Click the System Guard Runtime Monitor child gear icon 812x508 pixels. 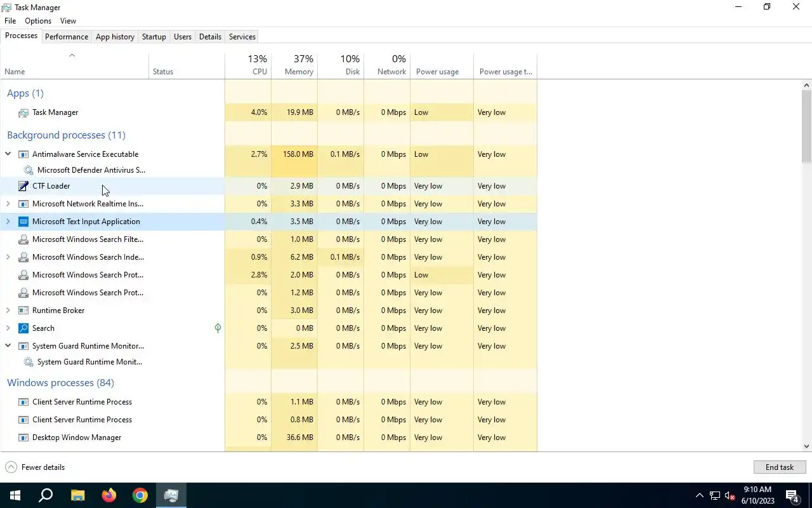[29, 362]
